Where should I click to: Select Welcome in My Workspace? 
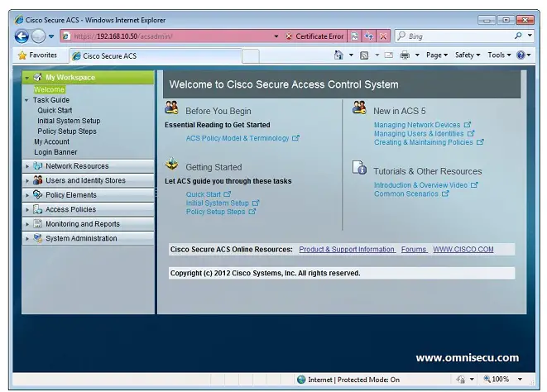point(49,89)
